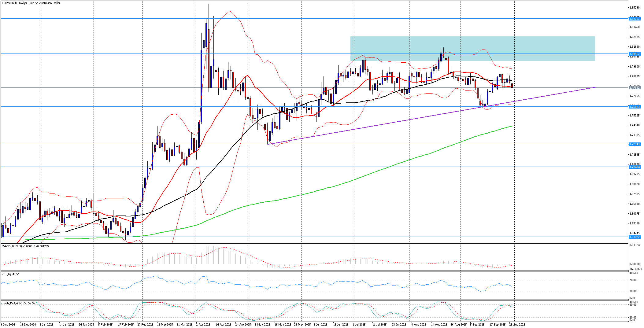The height and width of the screenshot is (328, 644).
Task: Click the 29 Sep 2025 date marker
Action: pyautogui.click(x=517, y=325)
